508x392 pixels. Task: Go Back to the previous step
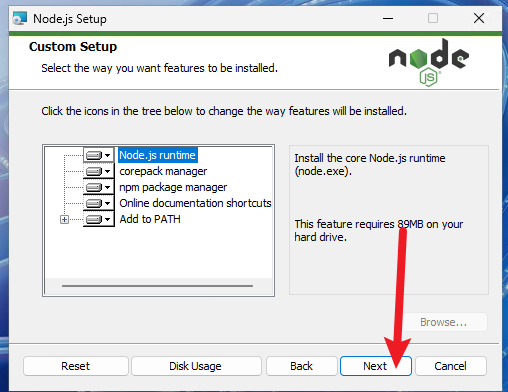coord(302,366)
